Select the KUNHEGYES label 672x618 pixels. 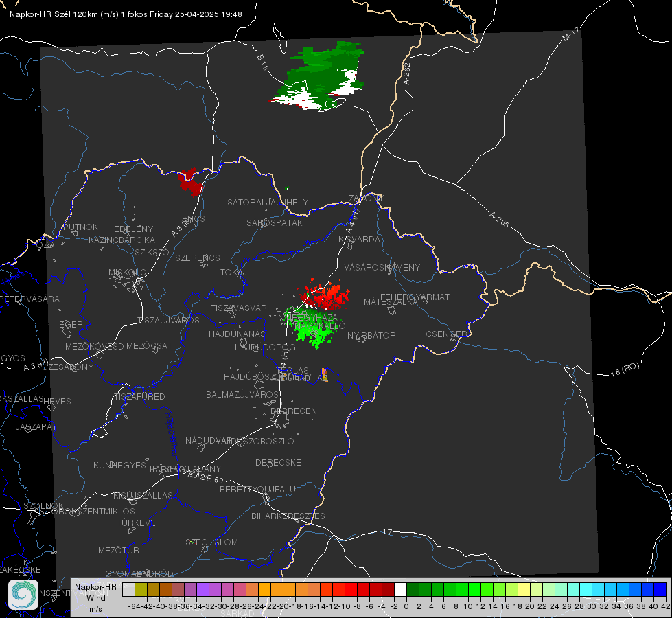119,465
